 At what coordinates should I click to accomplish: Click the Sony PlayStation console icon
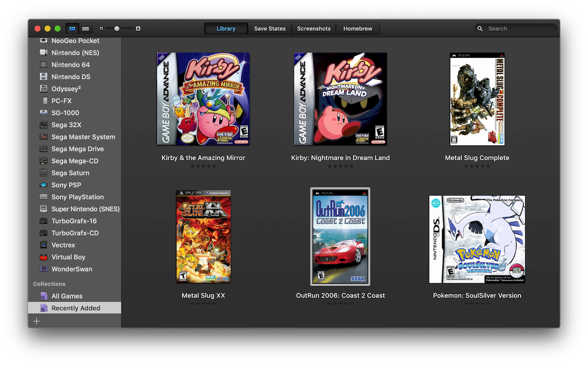43,197
